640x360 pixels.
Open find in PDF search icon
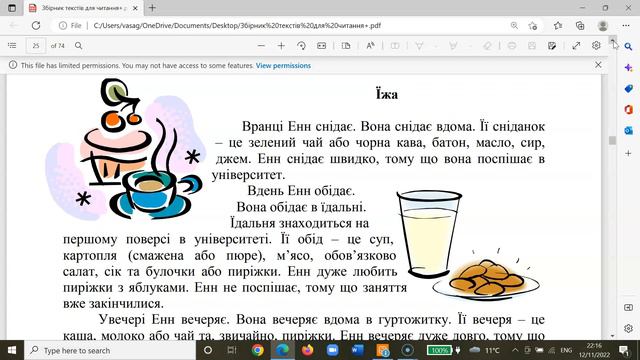pos(79,46)
